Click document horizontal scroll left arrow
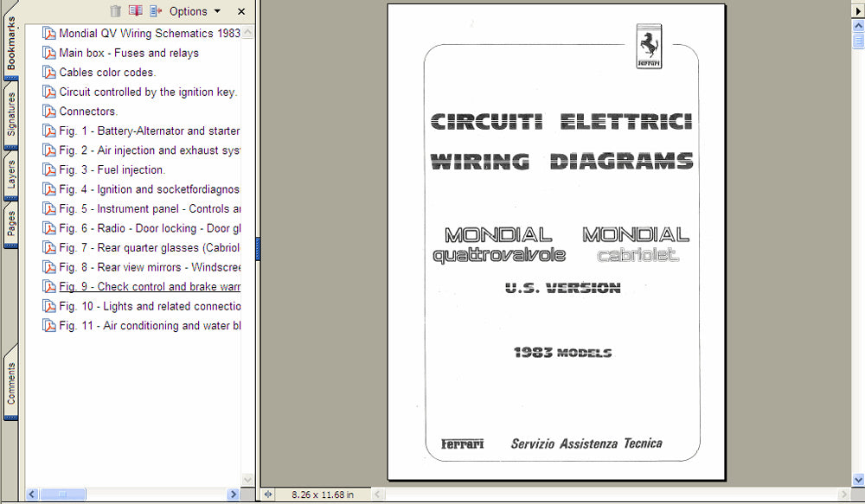 coord(378,494)
